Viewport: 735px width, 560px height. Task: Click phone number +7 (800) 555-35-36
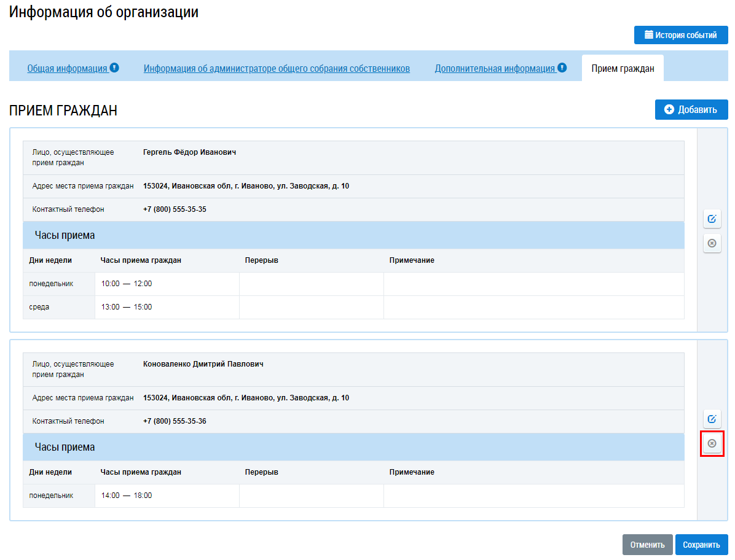pos(175,421)
